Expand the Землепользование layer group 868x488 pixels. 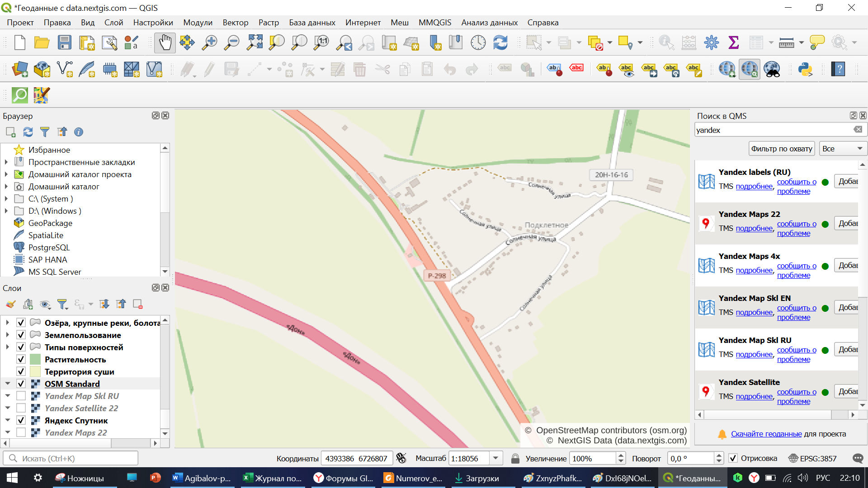[x=7, y=335]
